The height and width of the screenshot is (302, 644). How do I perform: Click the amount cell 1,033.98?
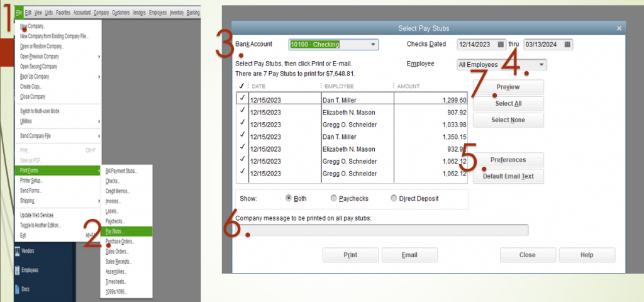tap(430, 125)
